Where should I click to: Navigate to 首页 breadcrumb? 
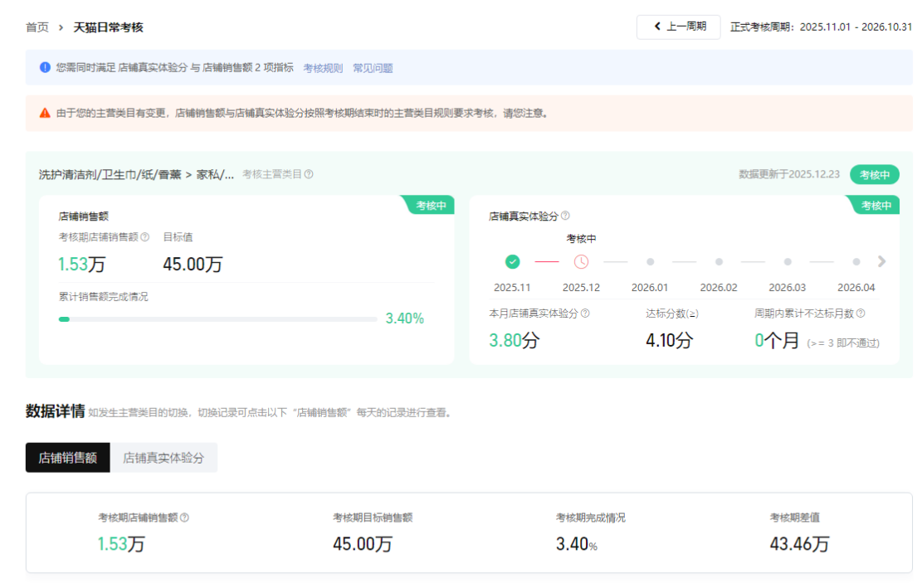pos(37,27)
